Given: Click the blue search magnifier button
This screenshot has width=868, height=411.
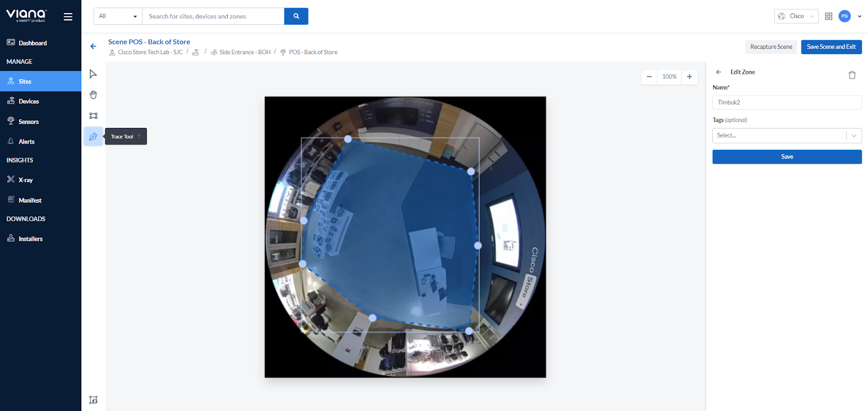Looking at the screenshot, I should pyautogui.click(x=296, y=16).
